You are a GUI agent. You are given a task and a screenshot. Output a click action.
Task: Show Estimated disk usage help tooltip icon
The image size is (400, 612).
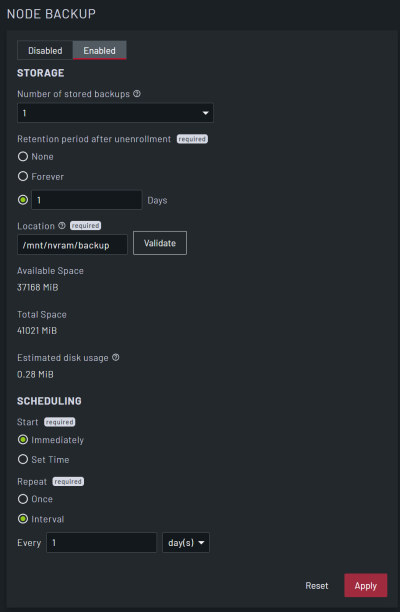pyautogui.click(x=116, y=358)
